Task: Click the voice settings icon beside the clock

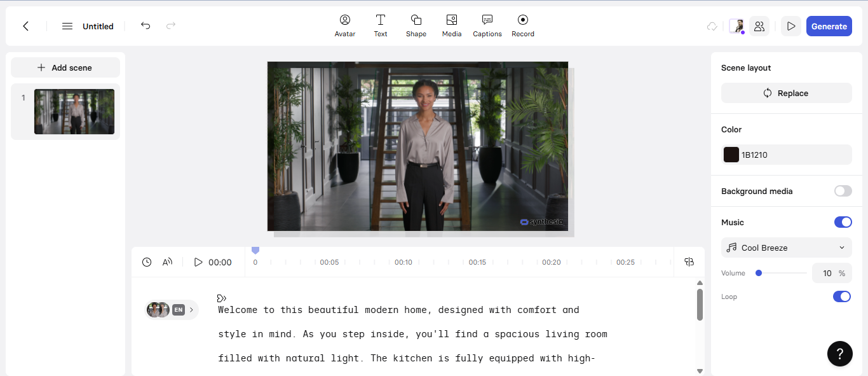Action: [x=168, y=262]
